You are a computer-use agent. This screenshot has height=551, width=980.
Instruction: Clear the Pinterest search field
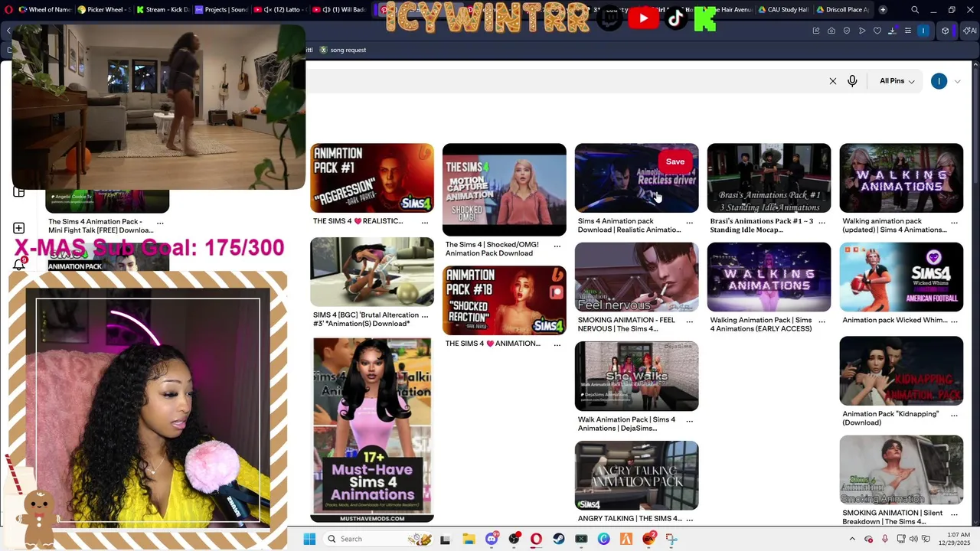(x=833, y=81)
